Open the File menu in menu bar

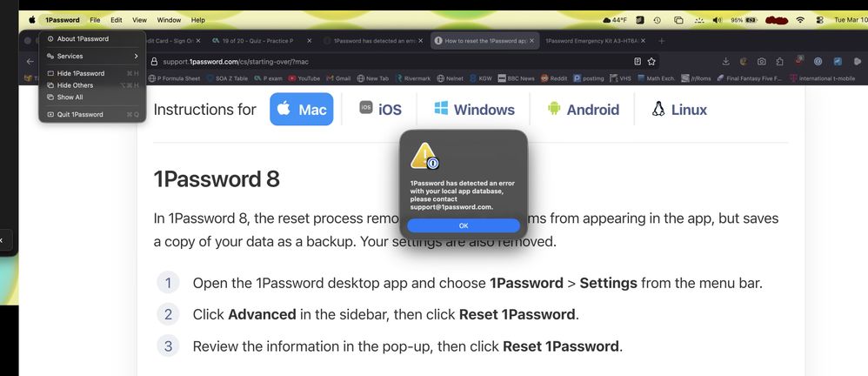point(95,20)
